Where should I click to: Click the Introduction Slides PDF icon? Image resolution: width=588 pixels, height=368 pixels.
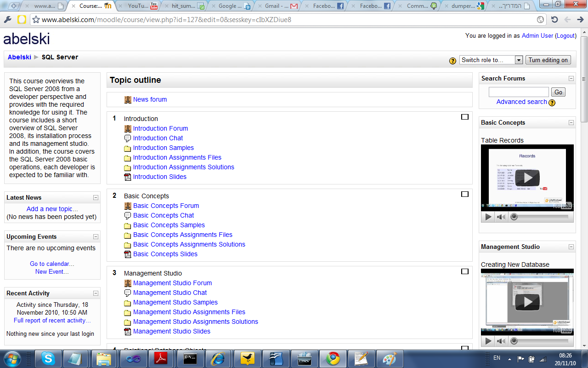coord(128,177)
